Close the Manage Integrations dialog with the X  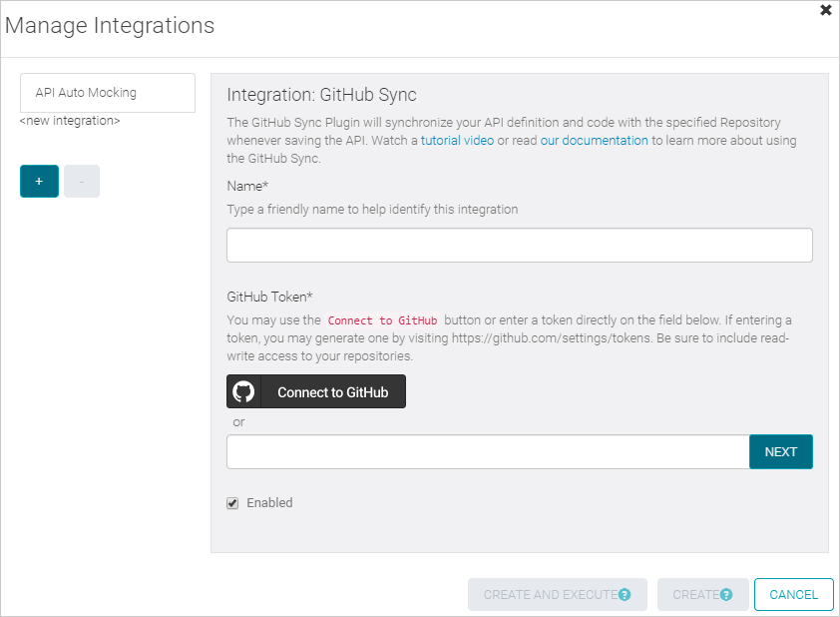point(827,10)
